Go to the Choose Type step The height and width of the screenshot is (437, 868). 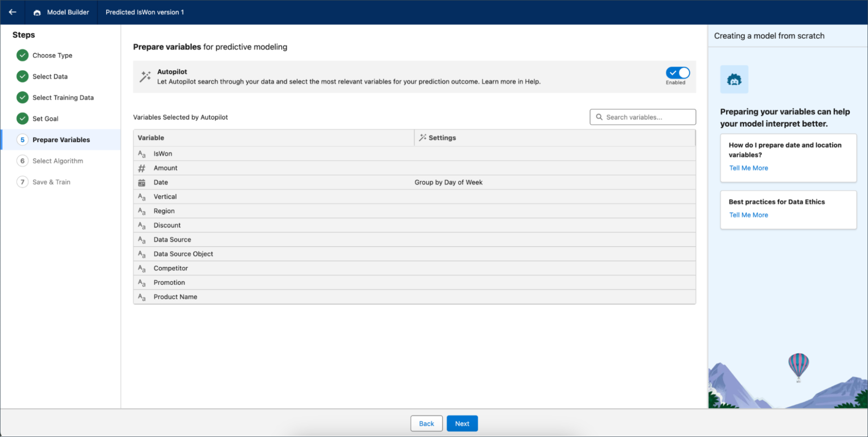point(52,55)
